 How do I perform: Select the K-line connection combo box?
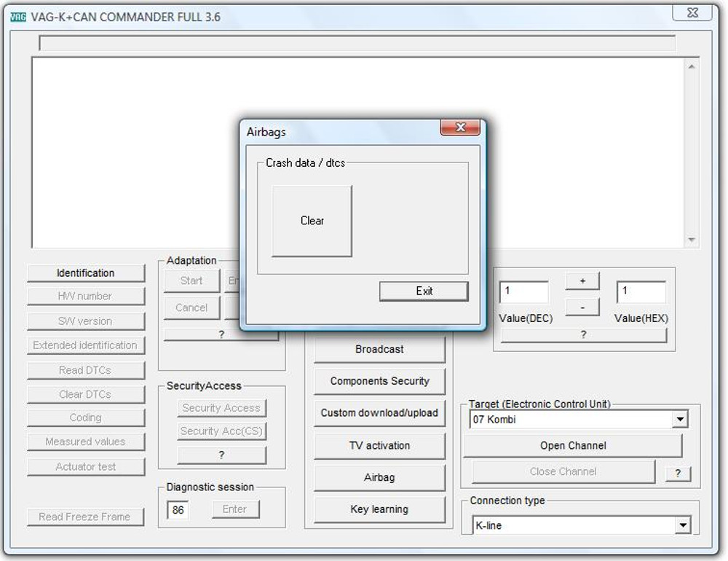(x=581, y=525)
